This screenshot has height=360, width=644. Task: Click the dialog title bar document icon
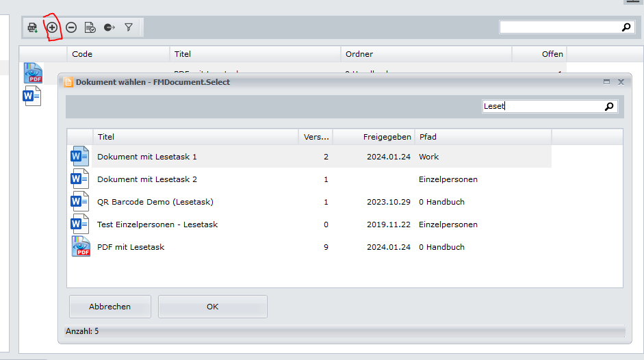[68, 82]
